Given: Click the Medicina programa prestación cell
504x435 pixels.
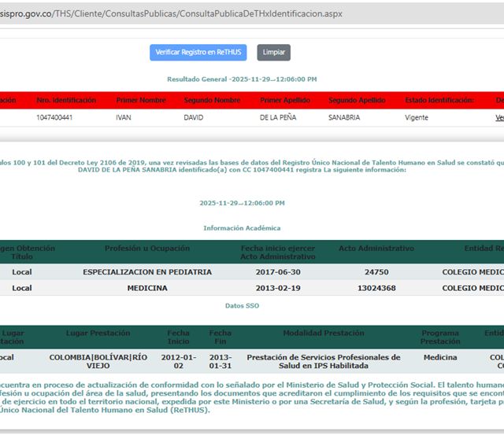Looking at the screenshot, I should pos(440,357).
